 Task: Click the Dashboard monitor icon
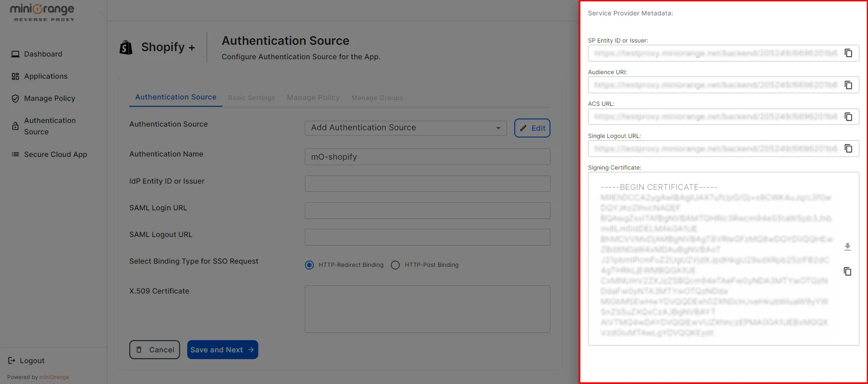point(15,54)
